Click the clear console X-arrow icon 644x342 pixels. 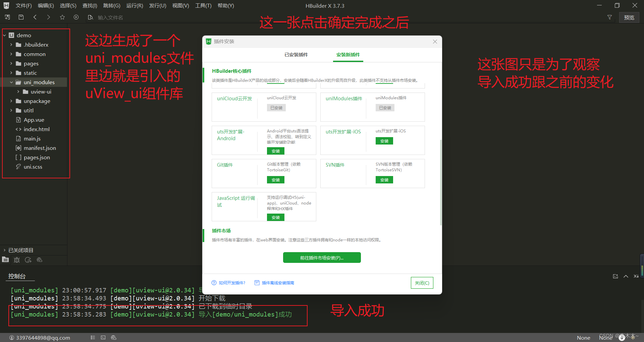coord(636,276)
